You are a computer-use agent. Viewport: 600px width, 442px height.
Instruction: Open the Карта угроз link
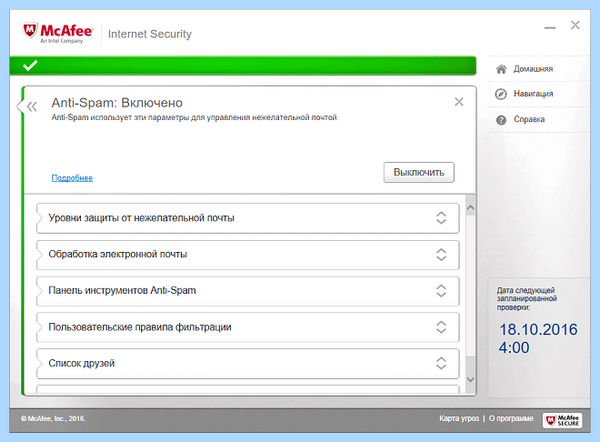coord(459,418)
